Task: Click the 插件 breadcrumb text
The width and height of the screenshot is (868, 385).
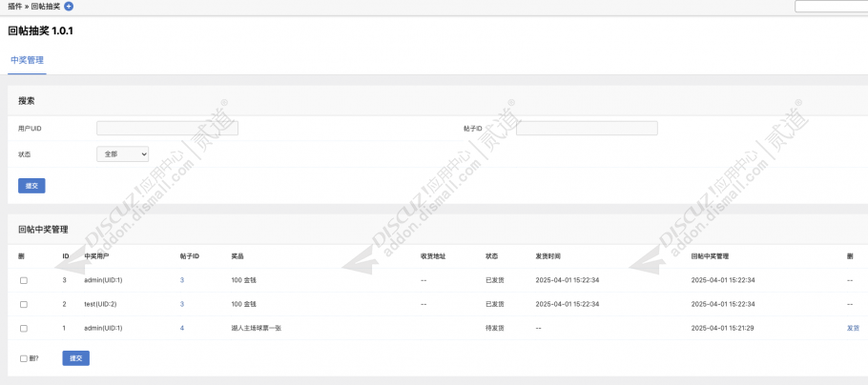Action: point(15,7)
